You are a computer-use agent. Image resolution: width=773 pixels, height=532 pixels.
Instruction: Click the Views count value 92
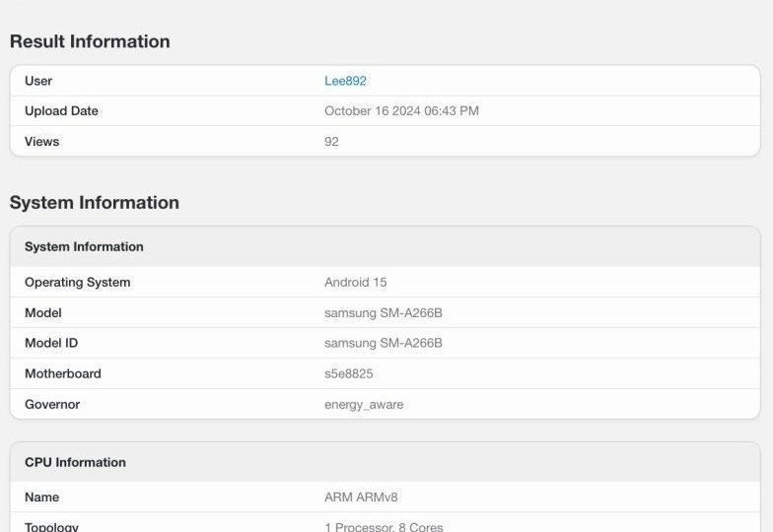click(x=331, y=142)
